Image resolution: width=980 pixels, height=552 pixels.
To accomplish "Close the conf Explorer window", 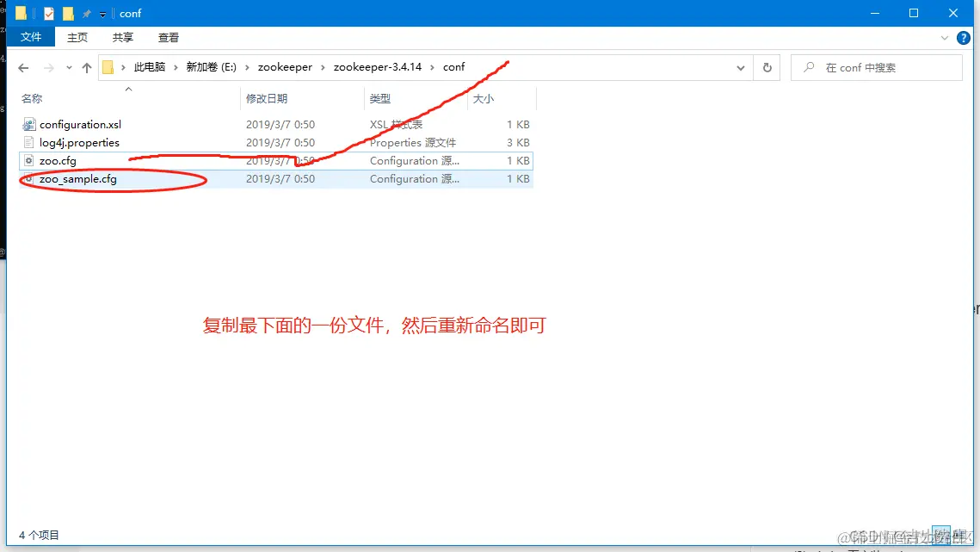I will click(x=953, y=13).
